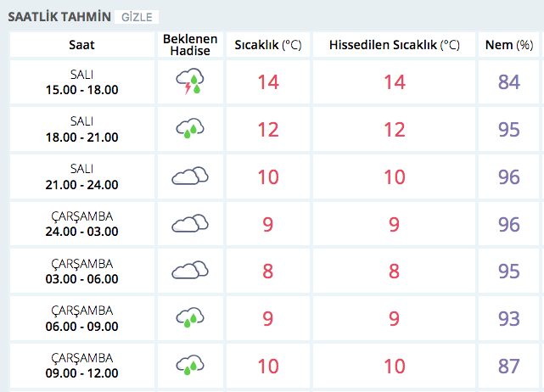The height and width of the screenshot is (392, 544).
Task: Click the temperature value 14 in Sıcaklık column
Action: point(269,83)
